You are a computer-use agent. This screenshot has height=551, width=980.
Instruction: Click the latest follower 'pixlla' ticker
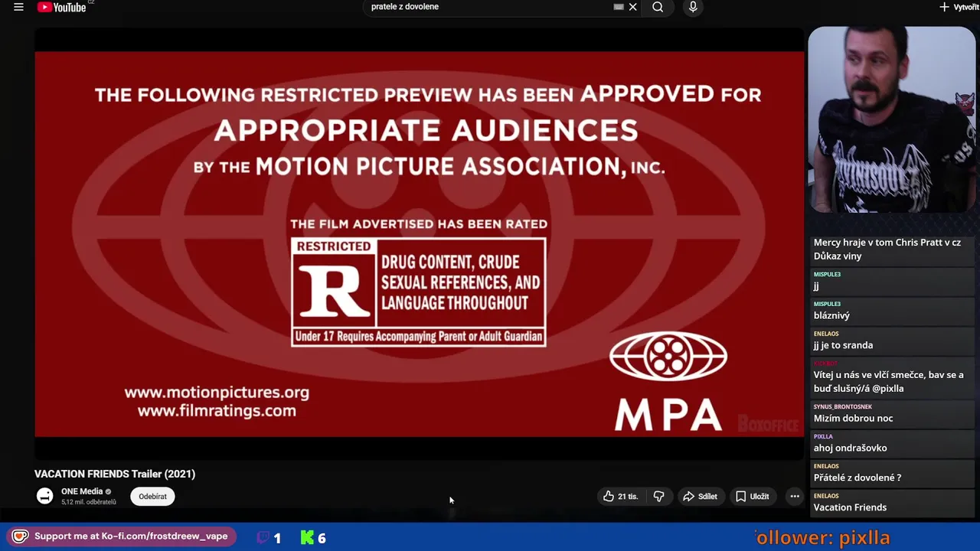[x=822, y=538]
